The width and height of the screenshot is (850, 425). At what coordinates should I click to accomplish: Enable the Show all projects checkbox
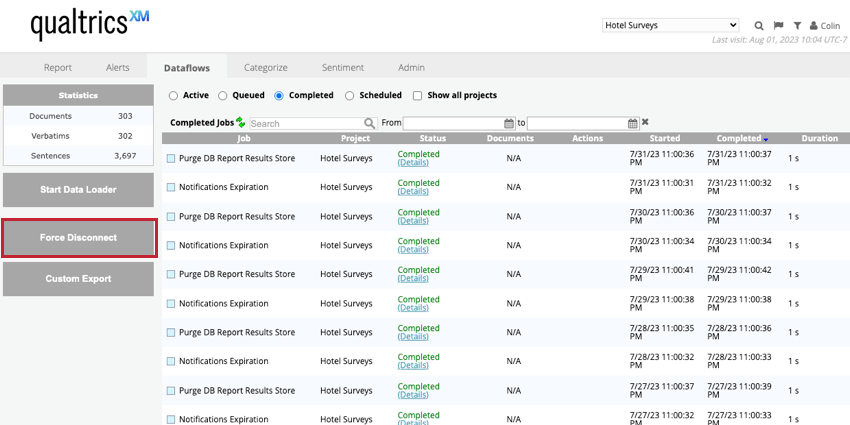[x=417, y=96]
